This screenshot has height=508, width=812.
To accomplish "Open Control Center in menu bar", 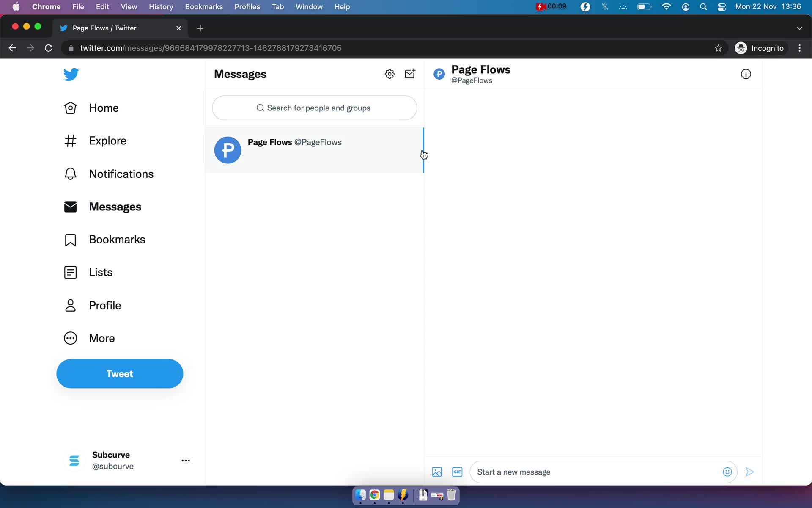I will pos(722,7).
